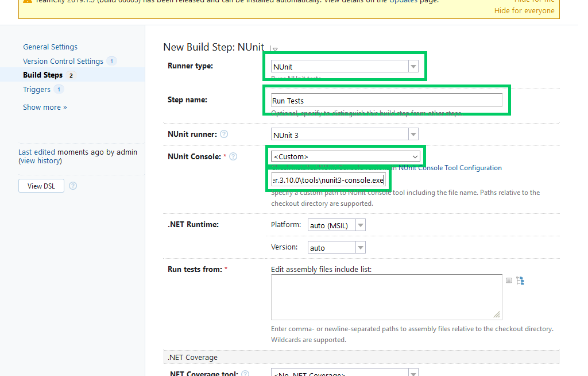Select Build Steps in sidebar
The width and height of the screenshot is (588, 376).
click(42, 75)
